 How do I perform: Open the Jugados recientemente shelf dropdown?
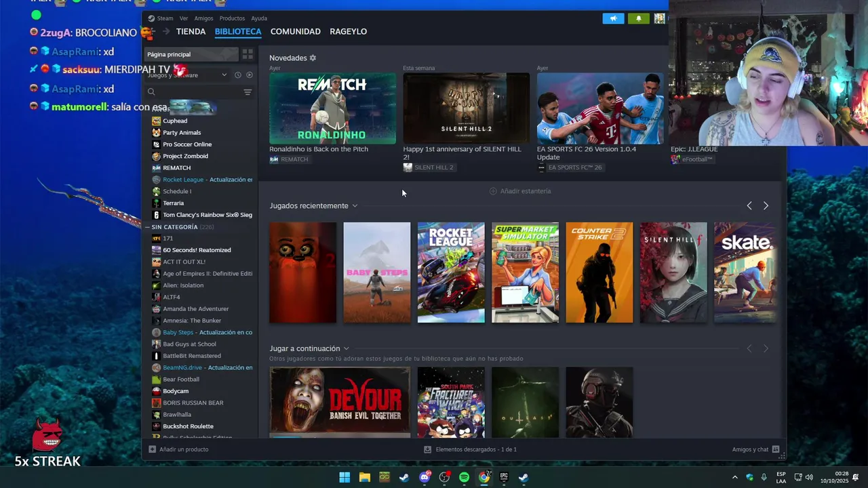[x=355, y=205]
